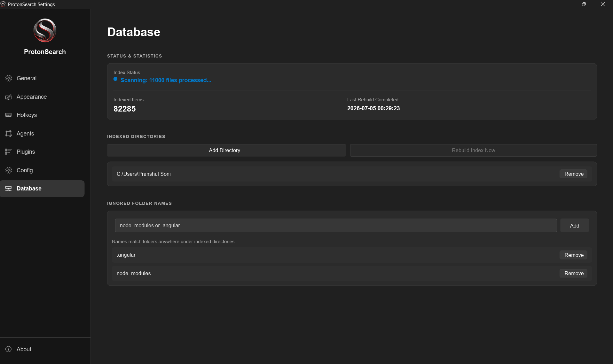Click the About info icon
Viewport: 613px width, 364px height.
coord(9,349)
